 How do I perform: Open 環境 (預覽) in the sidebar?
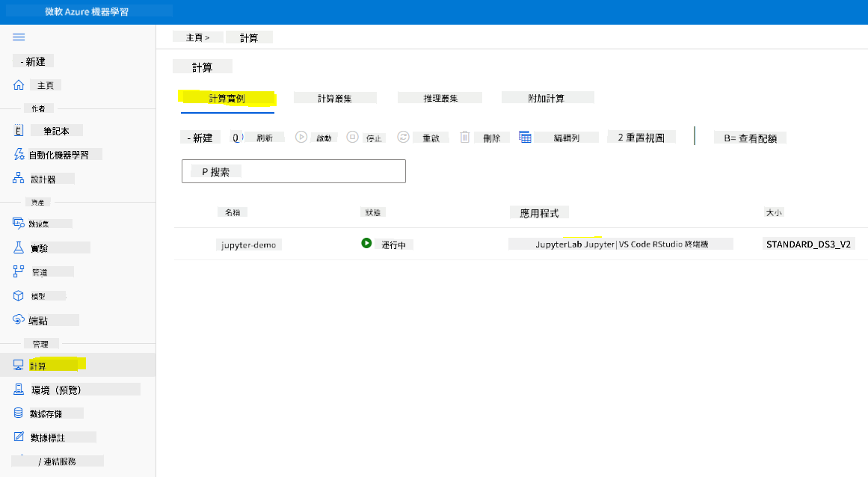tap(57, 390)
